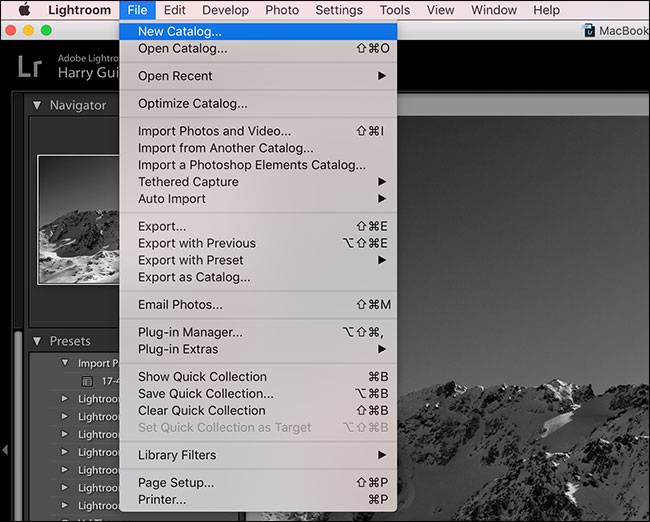Click the Navigator preview thumbnail
Viewport: 650px width, 522px height.
point(78,220)
